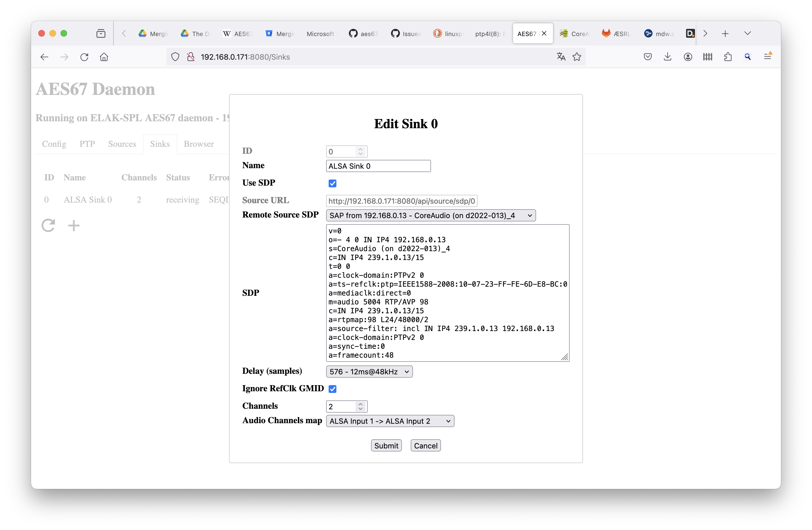The width and height of the screenshot is (812, 530).
Task: Save the page to Pocket
Action: pos(648,57)
